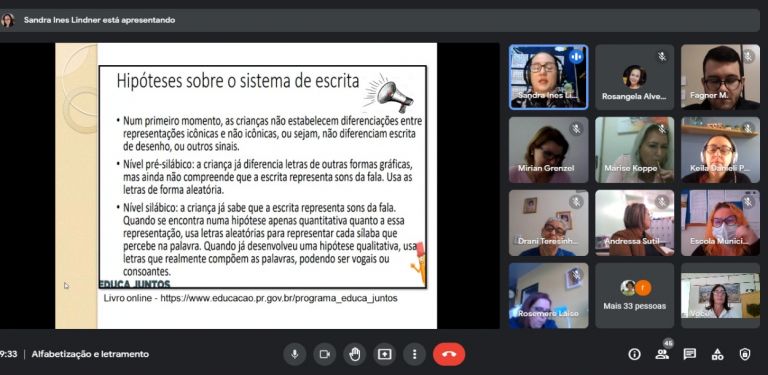Viewport: 768px width, 375px height.
Task: Click the present screen button
Action: click(x=384, y=354)
